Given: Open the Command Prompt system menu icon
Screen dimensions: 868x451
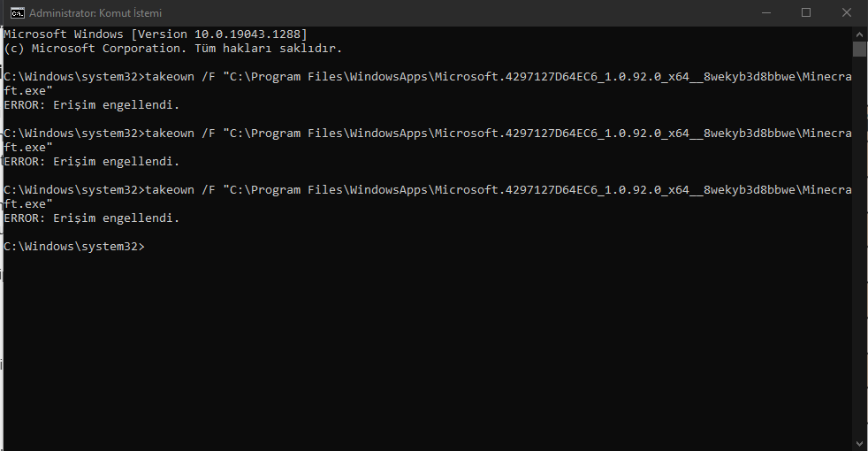Looking at the screenshot, I should point(15,13).
